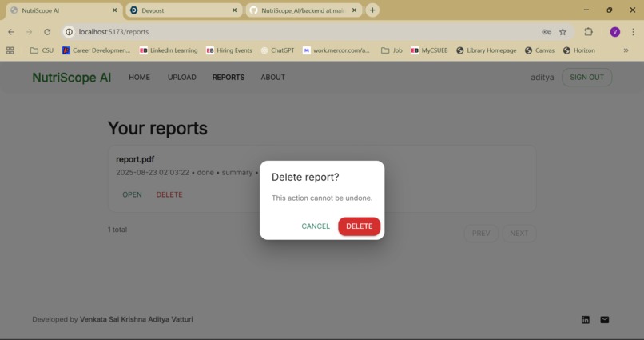Click the NutriScope AI logo
The image size is (644, 340).
point(72,78)
